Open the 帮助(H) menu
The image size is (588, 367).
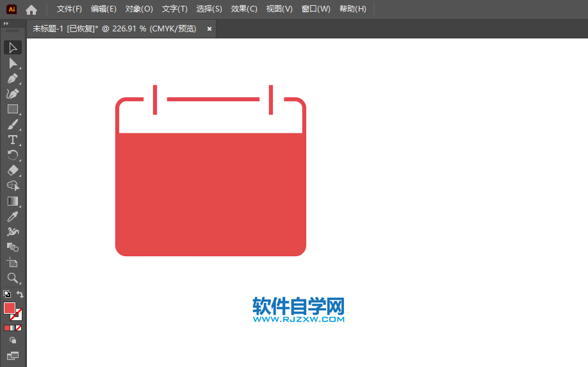(353, 9)
